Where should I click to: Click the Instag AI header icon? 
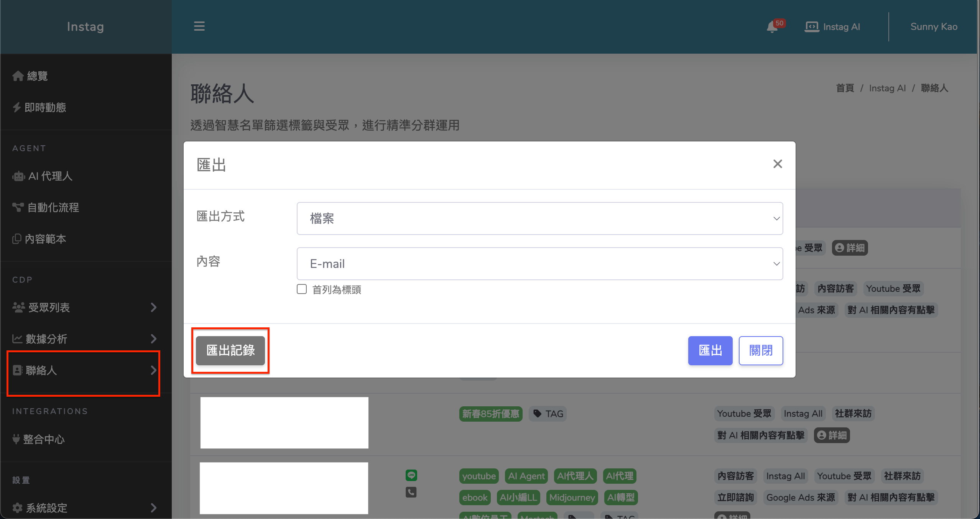pyautogui.click(x=812, y=27)
